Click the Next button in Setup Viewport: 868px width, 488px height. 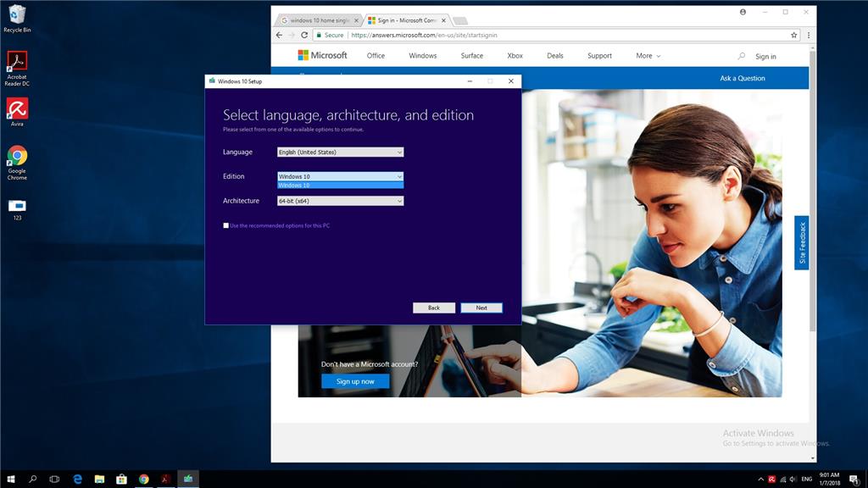click(481, 308)
